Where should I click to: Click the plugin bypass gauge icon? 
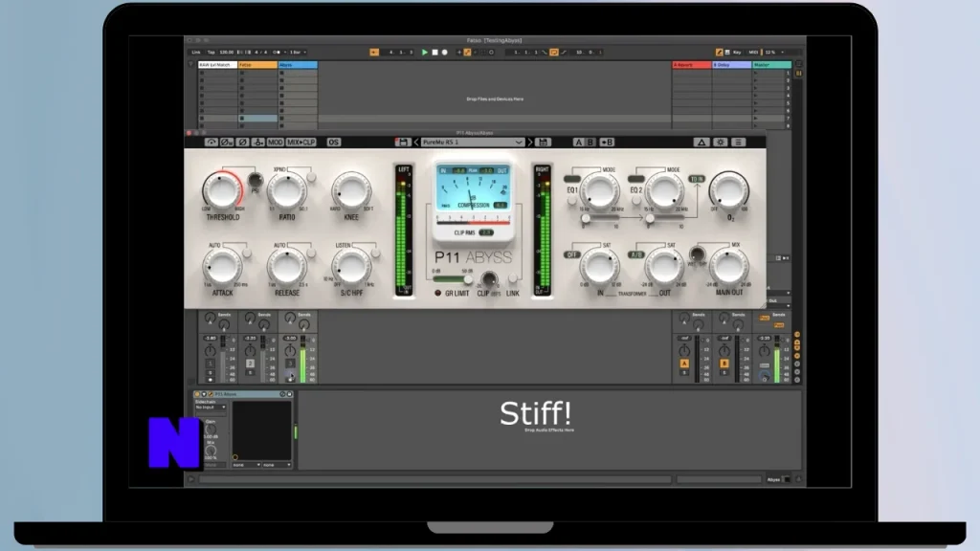tap(212, 143)
